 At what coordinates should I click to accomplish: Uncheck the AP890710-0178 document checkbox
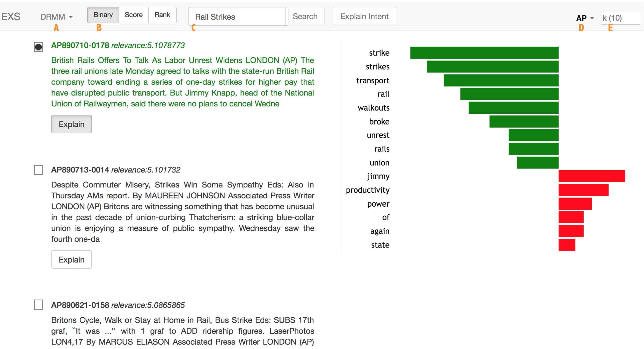point(38,47)
